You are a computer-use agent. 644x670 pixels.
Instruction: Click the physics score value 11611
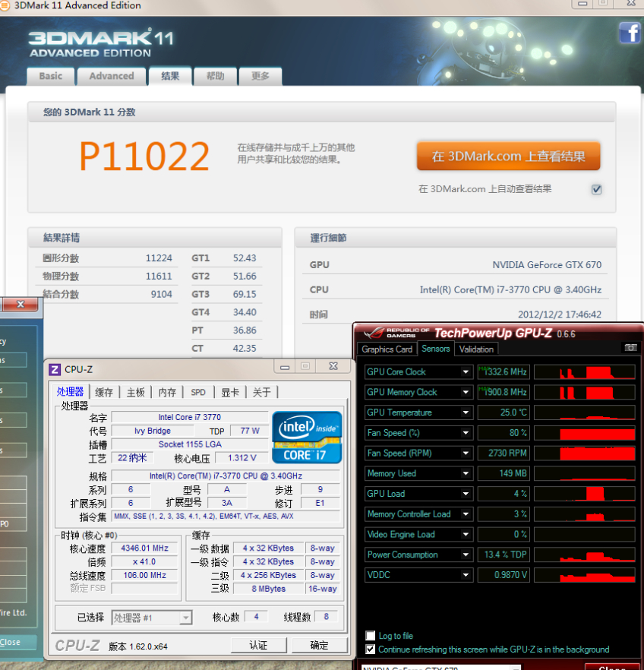click(159, 277)
